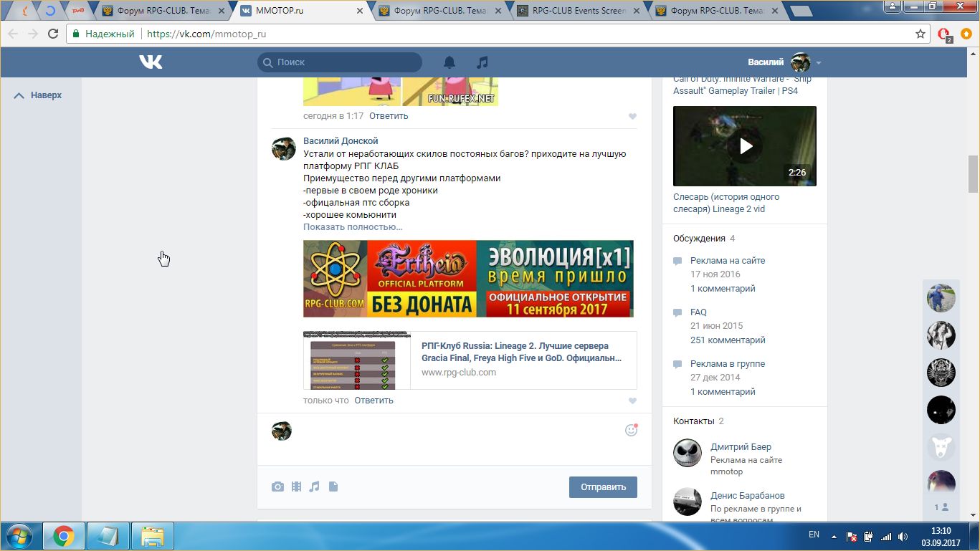The height and width of the screenshot is (551, 980).
Task: Open the volume tray icon
Action: (903, 536)
